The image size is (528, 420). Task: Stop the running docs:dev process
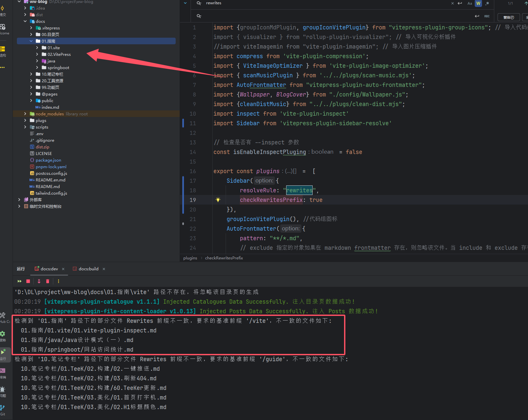tap(28, 281)
